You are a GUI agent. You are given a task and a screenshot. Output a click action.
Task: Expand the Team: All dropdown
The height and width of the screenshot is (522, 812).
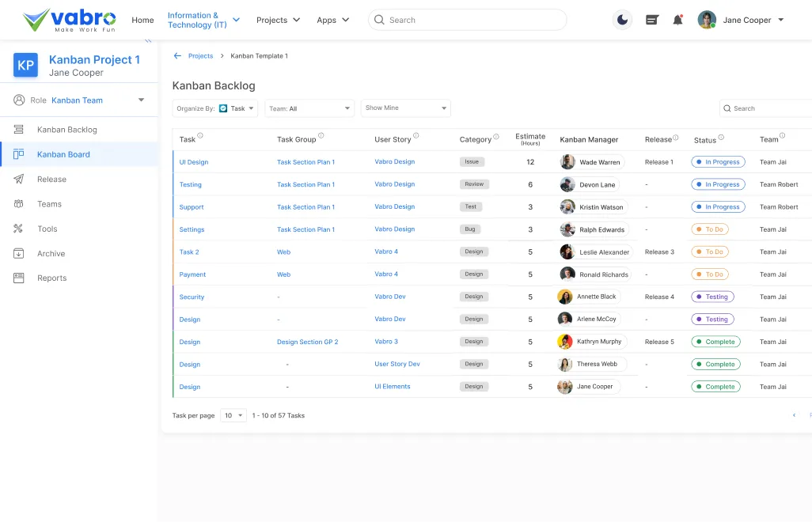click(309, 108)
